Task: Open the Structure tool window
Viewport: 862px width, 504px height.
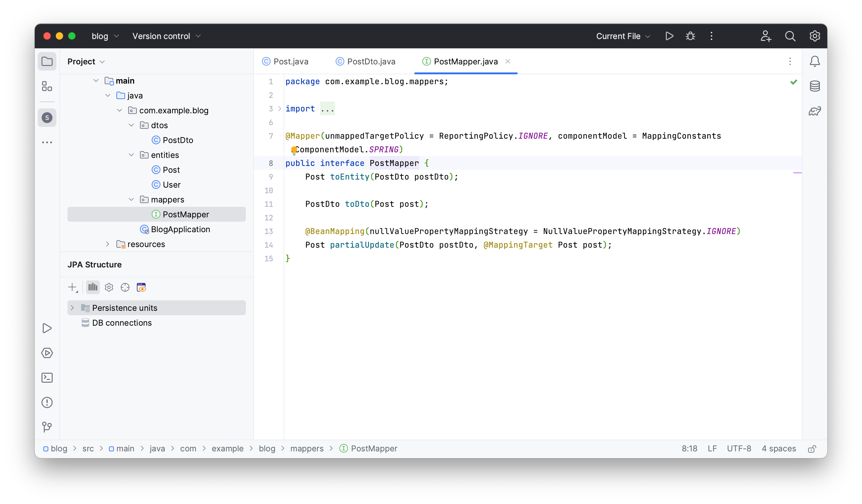Action: point(47,86)
